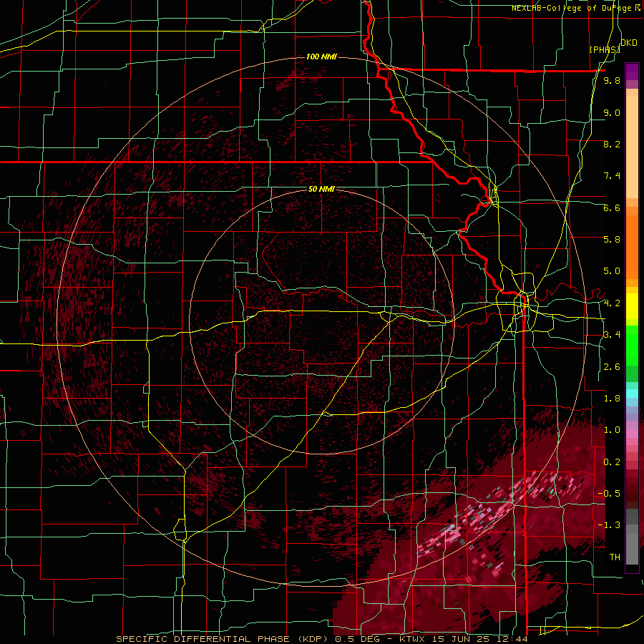Click the 5.8 value on the color scale

(612, 240)
